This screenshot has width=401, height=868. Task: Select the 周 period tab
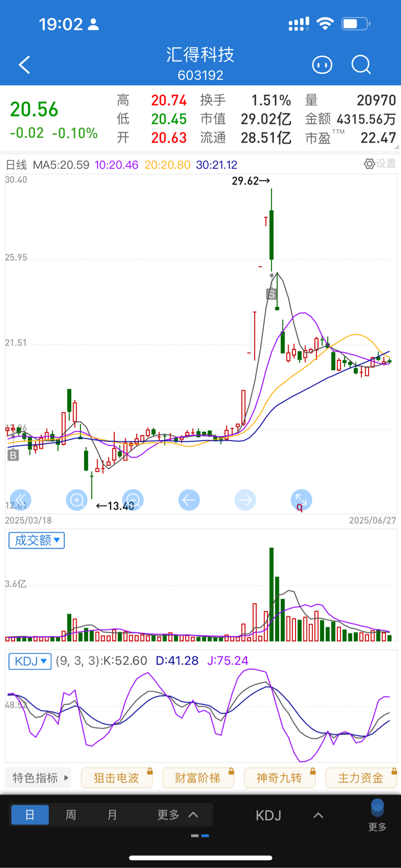(x=71, y=815)
